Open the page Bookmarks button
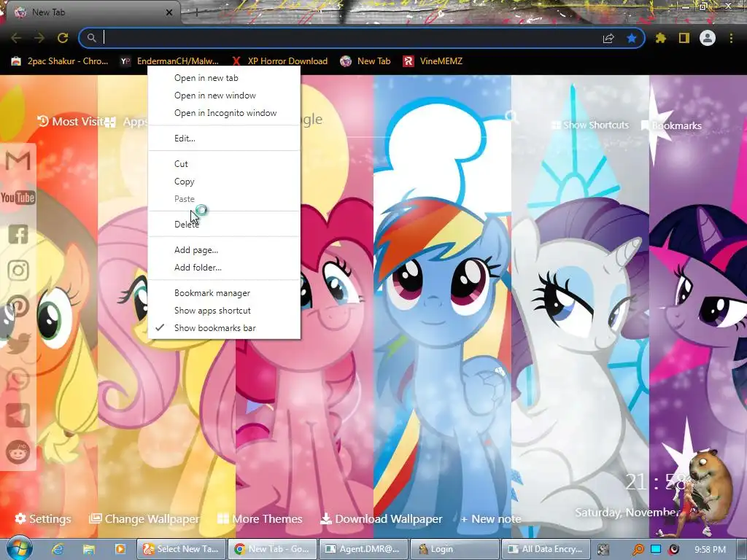The image size is (747, 560). click(671, 125)
